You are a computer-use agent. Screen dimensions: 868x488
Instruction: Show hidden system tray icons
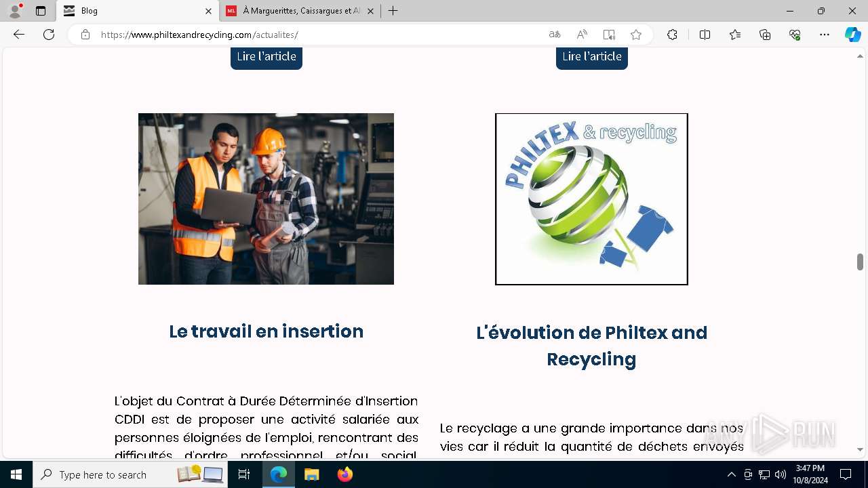tap(731, 474)
